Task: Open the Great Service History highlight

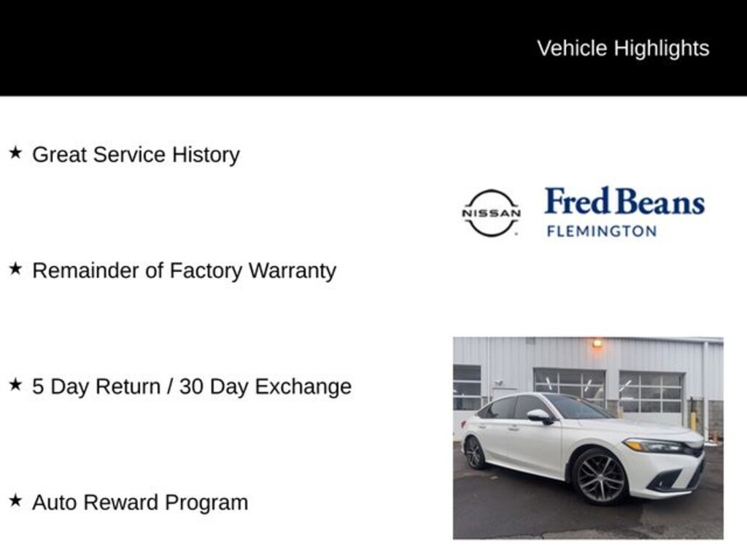Action: (136, 155)
